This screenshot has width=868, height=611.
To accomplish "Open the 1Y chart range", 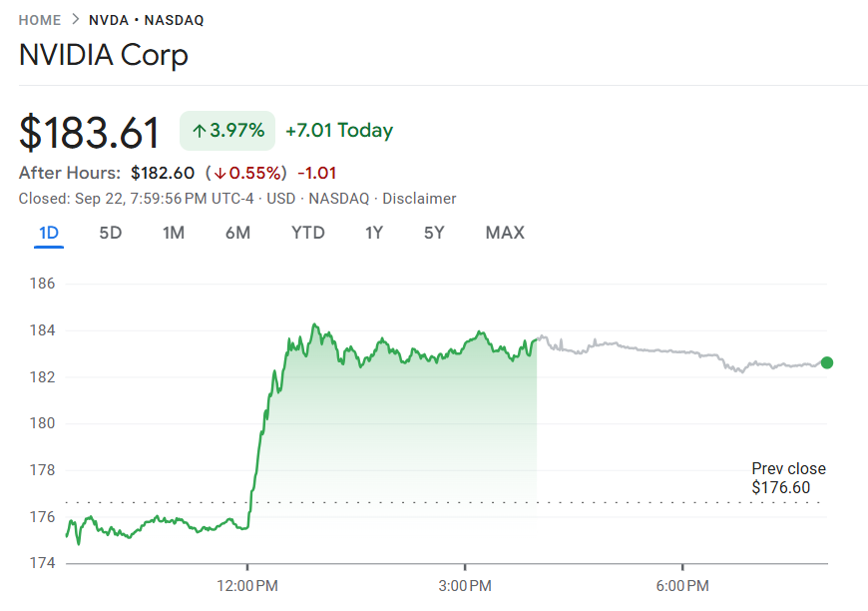I will click(x=374, y=233).
